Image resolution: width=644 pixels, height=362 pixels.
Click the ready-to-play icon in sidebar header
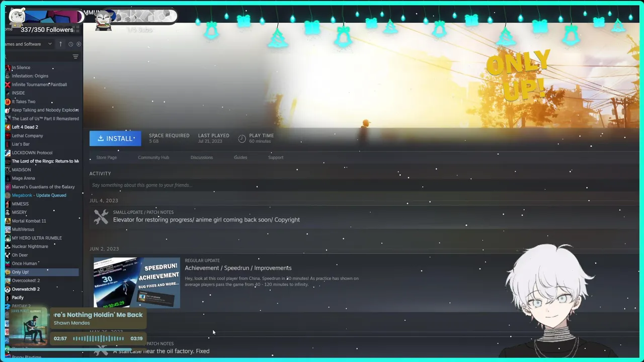click(x=78, y=44)
